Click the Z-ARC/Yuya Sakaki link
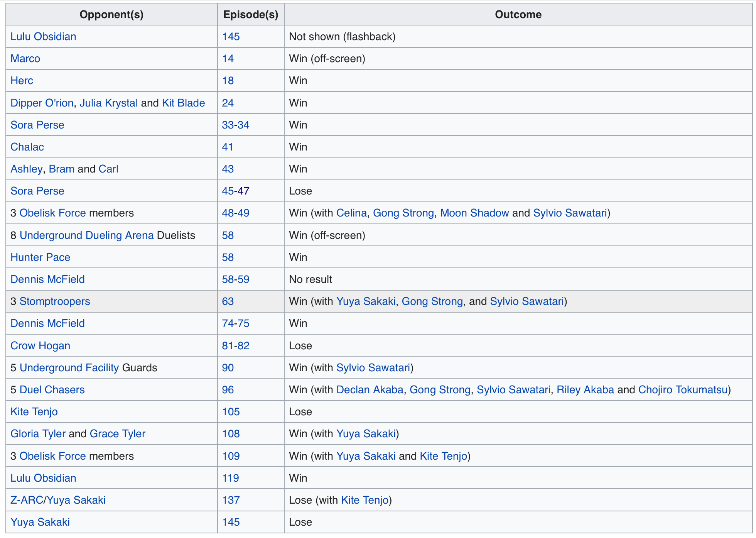This screenshot has width=756, height=538. 58,500
